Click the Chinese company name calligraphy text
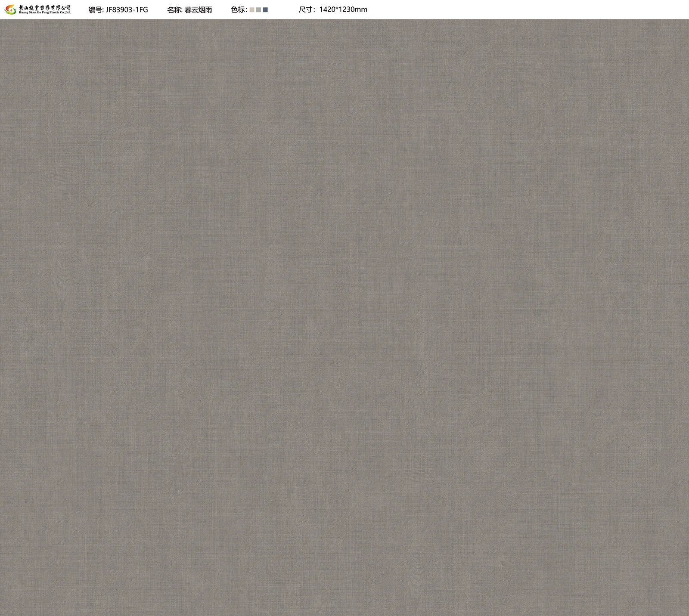 [x=45, y=7]
